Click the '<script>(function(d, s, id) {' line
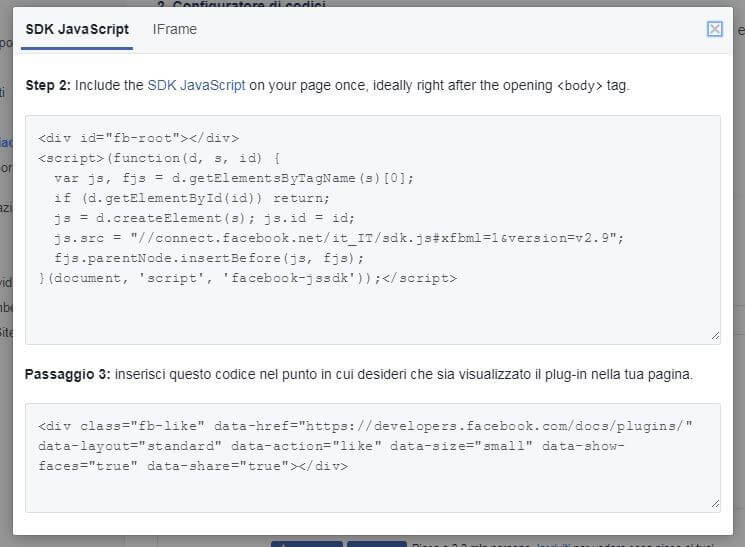Image resolution: width=745 pixels, height=547 pixels. coord(159,158)
